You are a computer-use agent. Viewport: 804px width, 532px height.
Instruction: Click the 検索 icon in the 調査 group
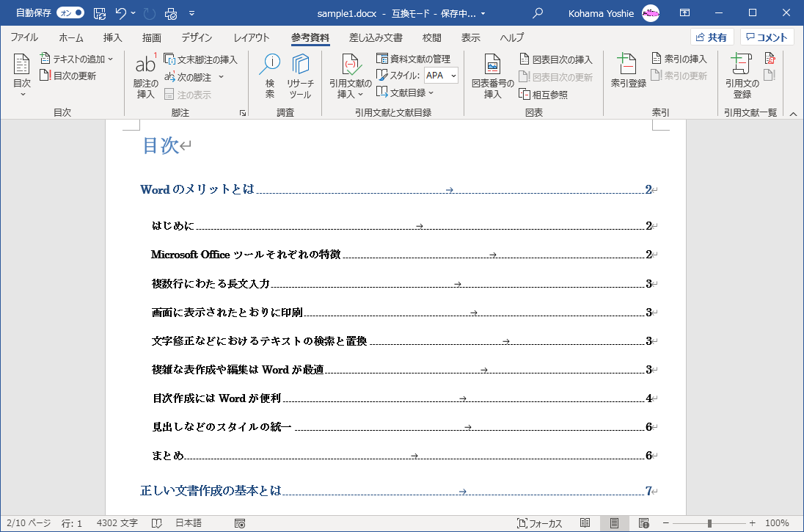pos(270,75)
